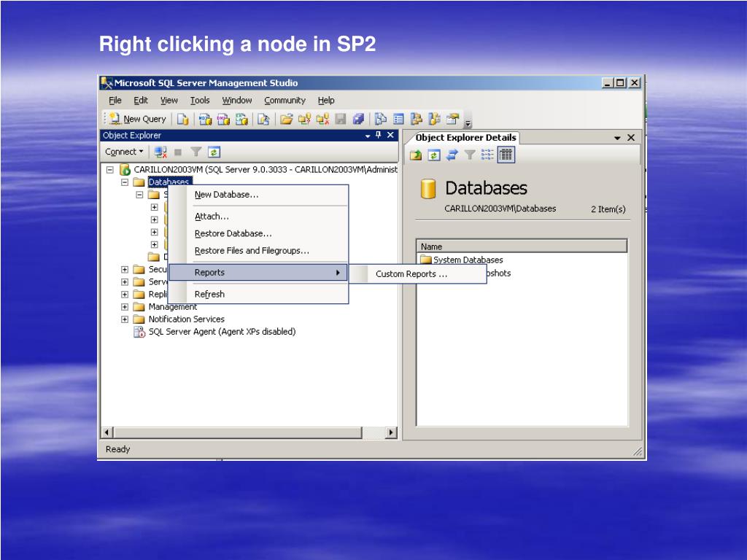The height and width of the screenshot is (560, 747).
Task: Open the File menu
Action: pyautogui.click(x=115, y=101)
